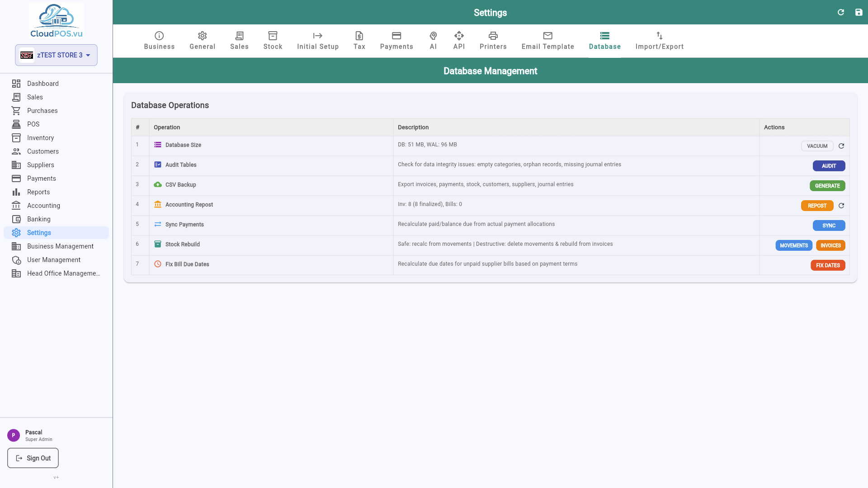Click the Accounting bank icon in sidebar

pos(16,206)
